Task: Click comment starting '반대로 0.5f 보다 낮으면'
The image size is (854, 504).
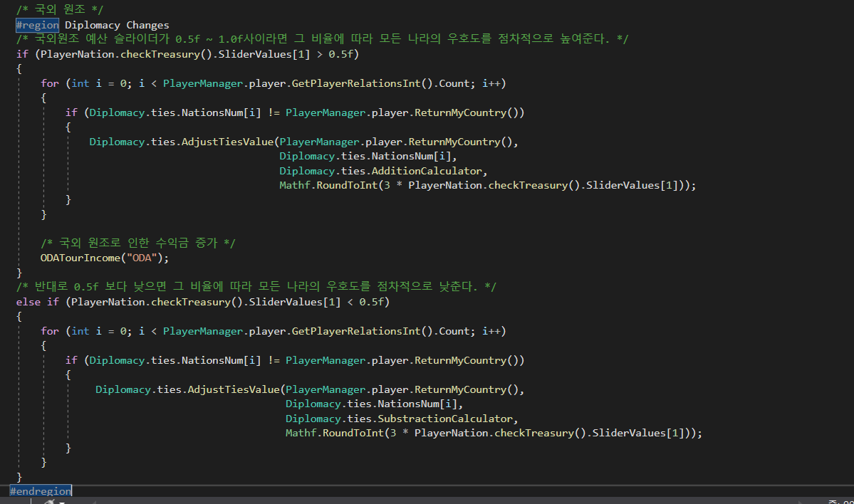Action: coord(256,286)
